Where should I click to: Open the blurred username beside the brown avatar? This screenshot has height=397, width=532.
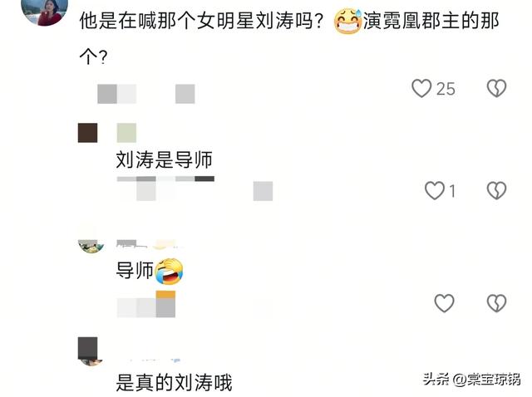point(126,133)
